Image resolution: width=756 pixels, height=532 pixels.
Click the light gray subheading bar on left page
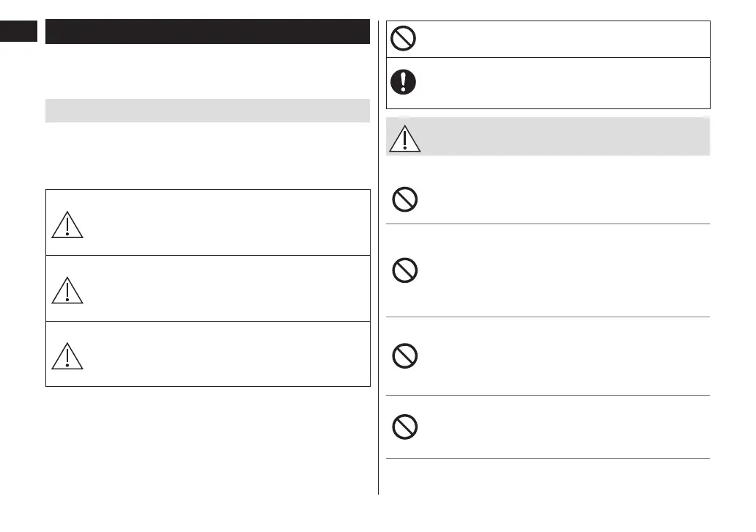[x=207, y=111]
